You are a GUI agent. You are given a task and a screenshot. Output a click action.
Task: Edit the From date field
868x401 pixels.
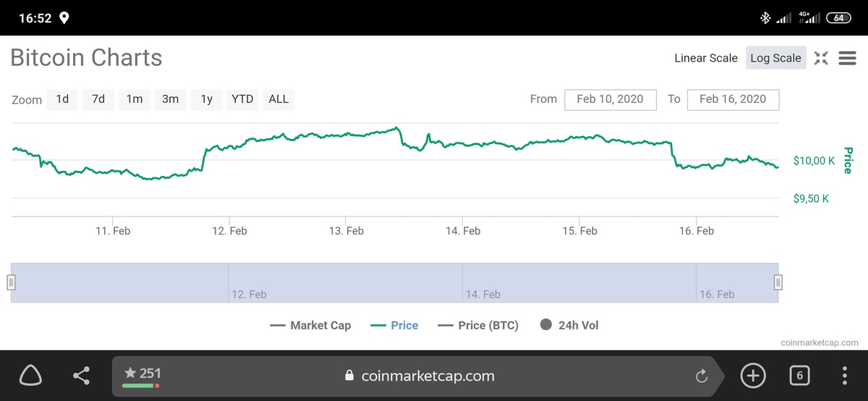point(610,99)
